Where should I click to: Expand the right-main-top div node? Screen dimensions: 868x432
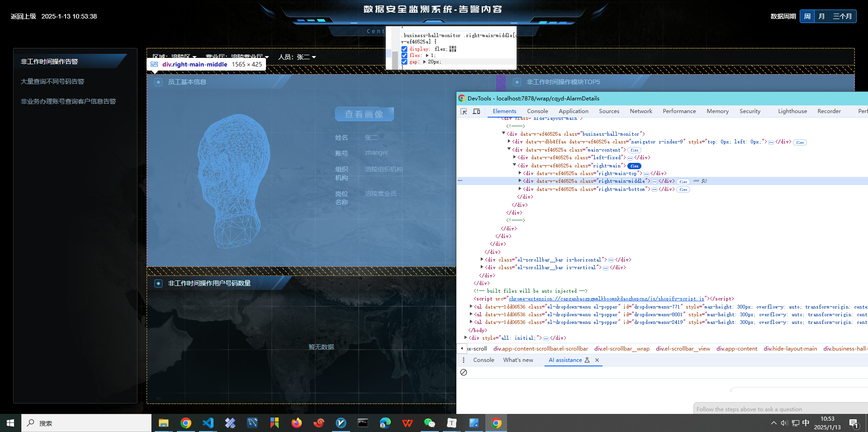[x=520, y=173]
